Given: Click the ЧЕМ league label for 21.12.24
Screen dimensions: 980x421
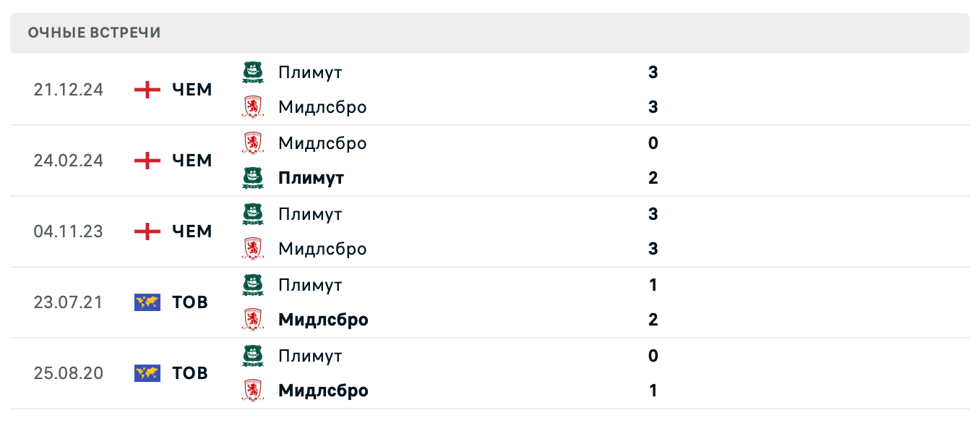Looking at the screenshot, I should (192, 90).
